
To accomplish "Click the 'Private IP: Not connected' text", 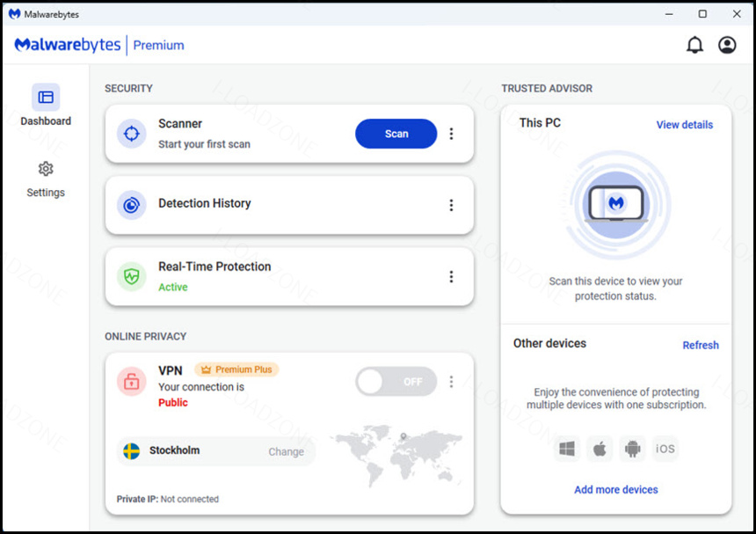I will point(167,499).
